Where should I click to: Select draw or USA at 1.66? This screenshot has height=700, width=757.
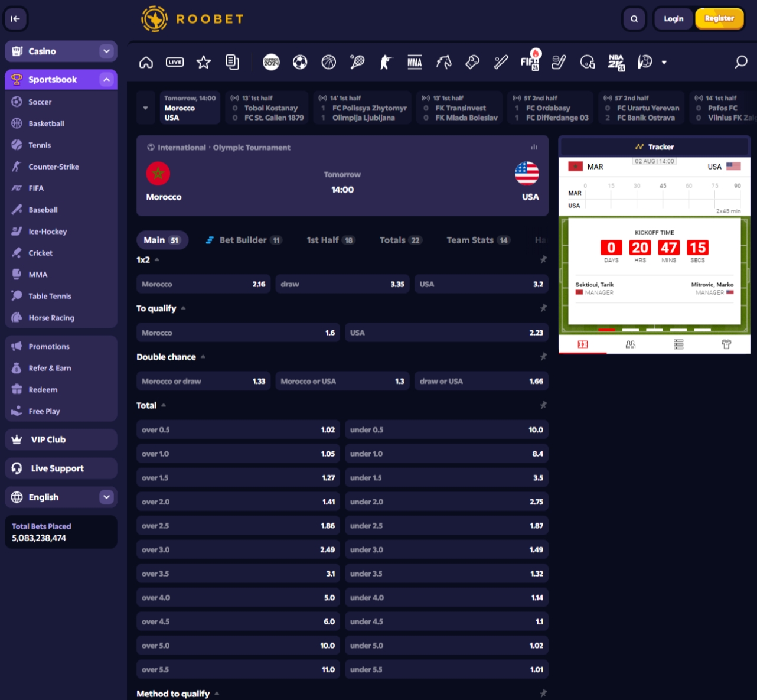pyautogui.click(x=481, y=381)
